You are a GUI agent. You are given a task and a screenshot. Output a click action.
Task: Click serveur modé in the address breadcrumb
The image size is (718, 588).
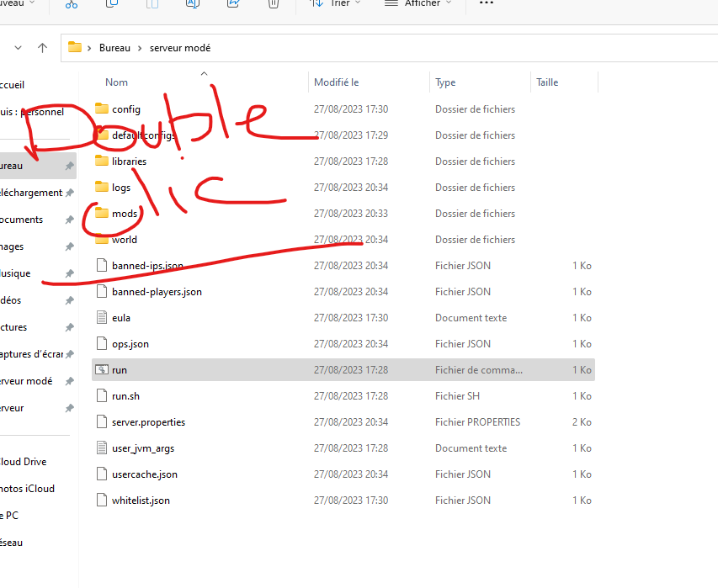tap(180, 48)
